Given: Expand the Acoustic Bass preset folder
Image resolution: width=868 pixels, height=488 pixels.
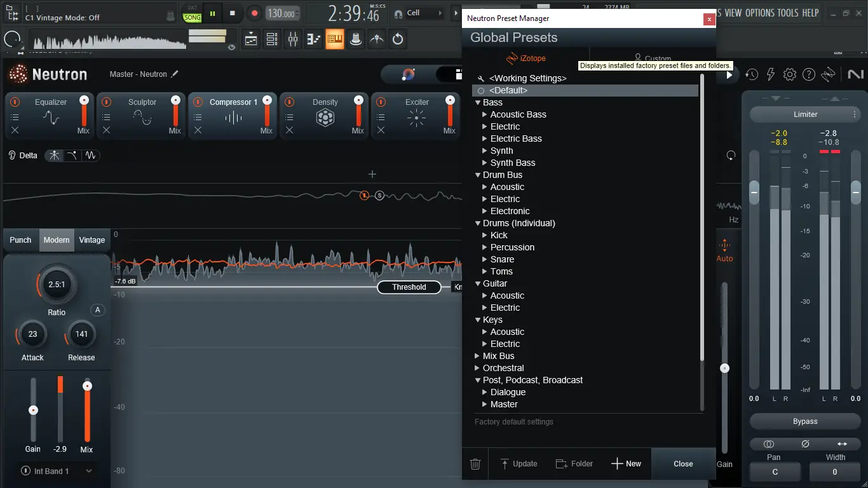Looking at the screenshot, I should (x=485, y=114).
